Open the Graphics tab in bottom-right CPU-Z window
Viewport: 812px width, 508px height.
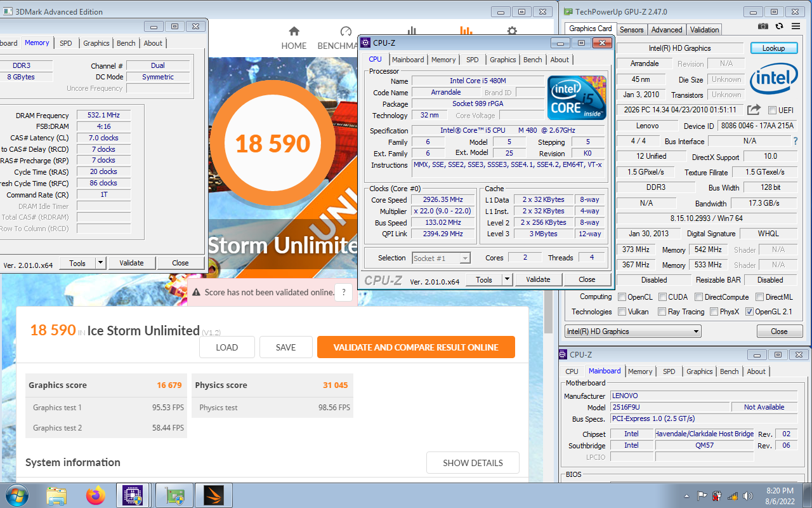pos(700,371)
